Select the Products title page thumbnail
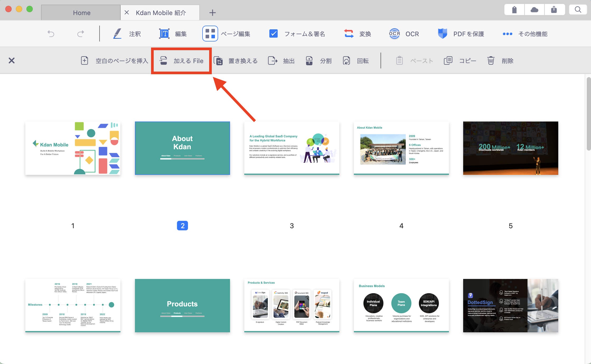Screen dimensions: 591x364 coord(182,306)
